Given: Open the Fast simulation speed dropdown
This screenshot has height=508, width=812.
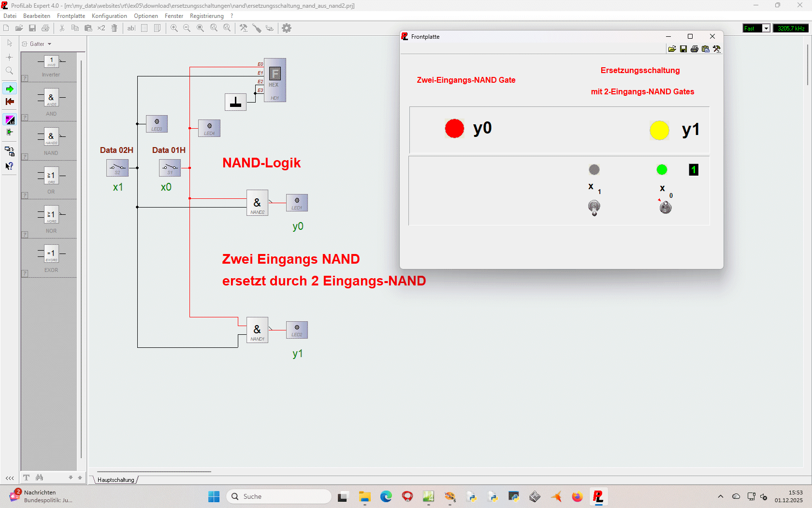Looking at the screenshot, I should [x=766, y=29].
